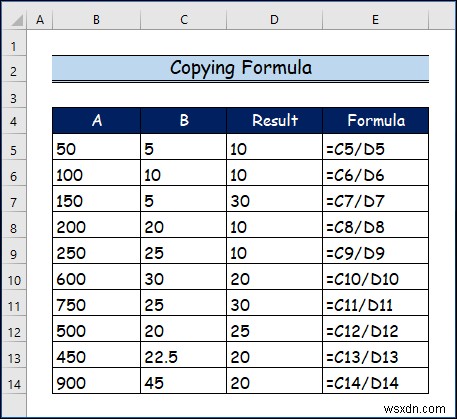Select the cell containing 250
The image size is (457, 419).
click(97, 251)
